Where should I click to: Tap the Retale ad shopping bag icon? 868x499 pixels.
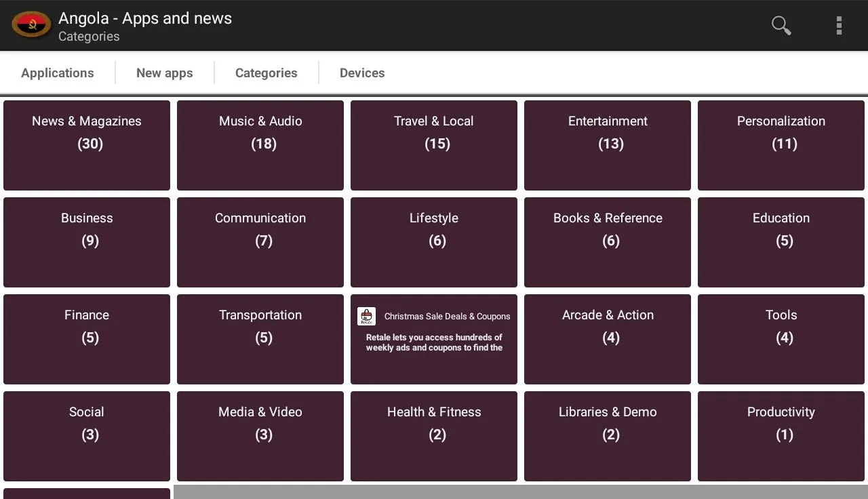[x=367, y=316]
